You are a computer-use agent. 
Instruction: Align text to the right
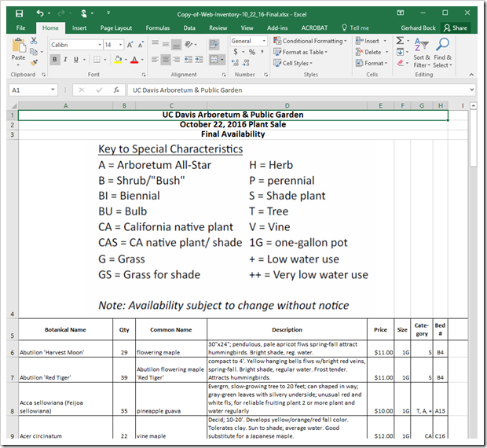176,59
